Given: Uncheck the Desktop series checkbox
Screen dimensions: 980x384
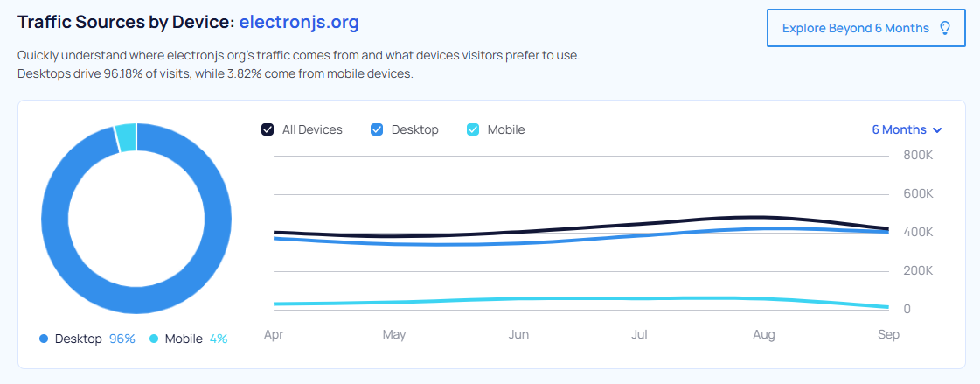Looking at the screenshot, I should coord(377,129).
